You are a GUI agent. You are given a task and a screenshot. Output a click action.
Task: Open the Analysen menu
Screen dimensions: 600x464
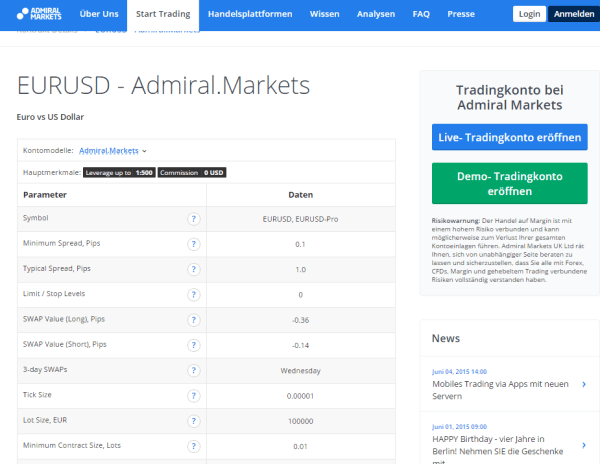pyautogui.click(x=376, y=14)
